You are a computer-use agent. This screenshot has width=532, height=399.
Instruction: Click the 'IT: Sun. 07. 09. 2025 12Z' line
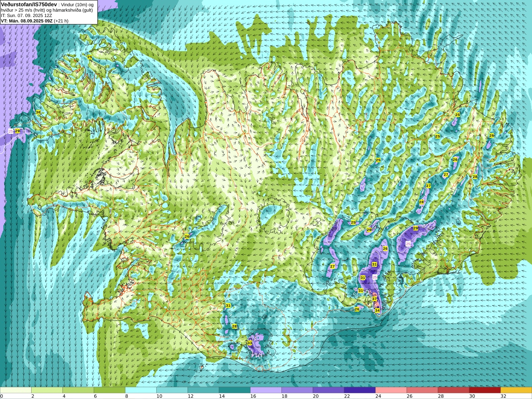click(x=26, y=15)
